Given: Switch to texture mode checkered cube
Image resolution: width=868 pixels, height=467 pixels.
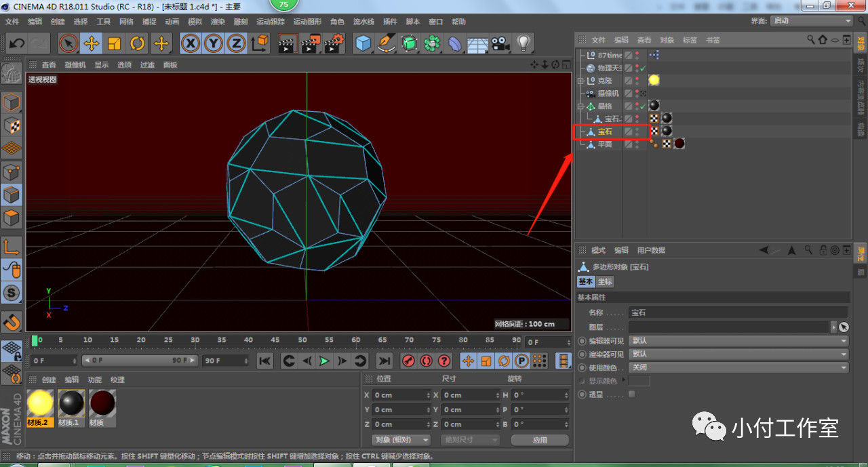Looking at the screenshot, I should (x=12, y=125).
